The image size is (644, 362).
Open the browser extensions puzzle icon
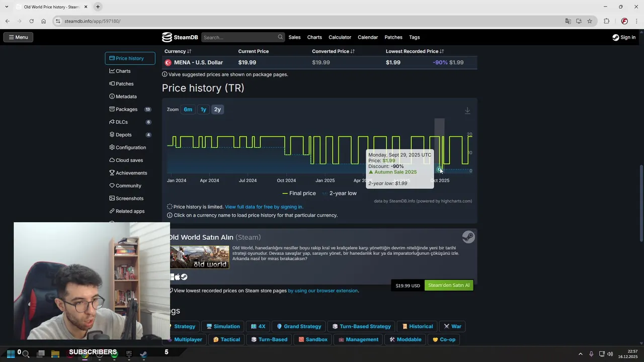click(x=606, y=21)
